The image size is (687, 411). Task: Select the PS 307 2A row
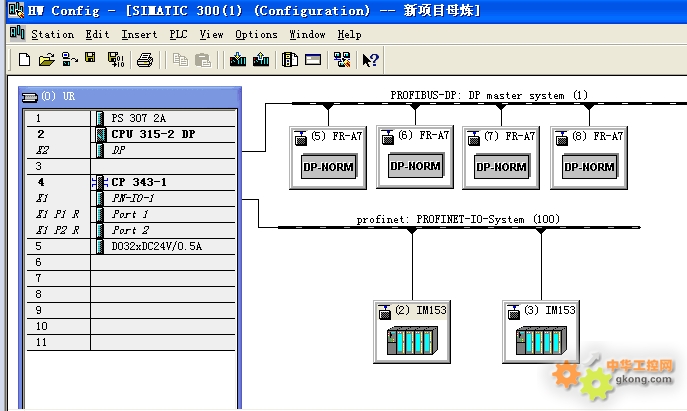(x=131, y=118)
